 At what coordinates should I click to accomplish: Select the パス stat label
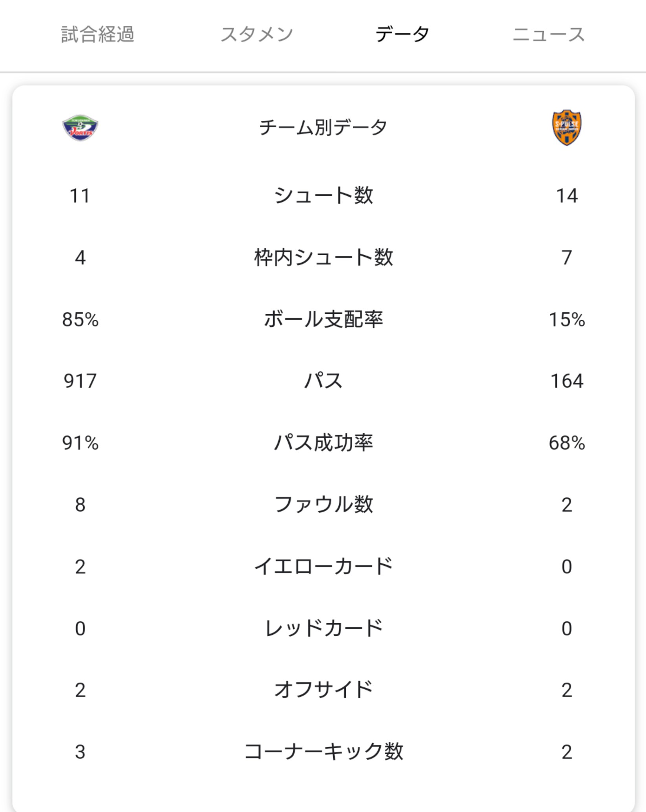(x=323, y=381)
